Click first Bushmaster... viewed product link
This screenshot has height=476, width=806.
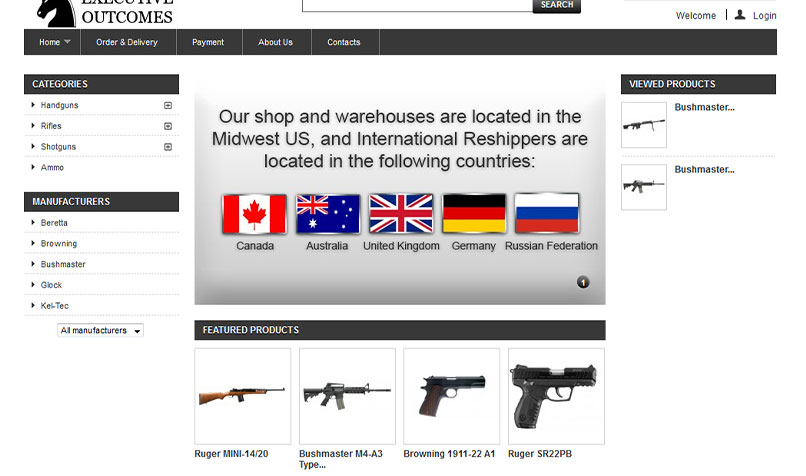point(704,107)
